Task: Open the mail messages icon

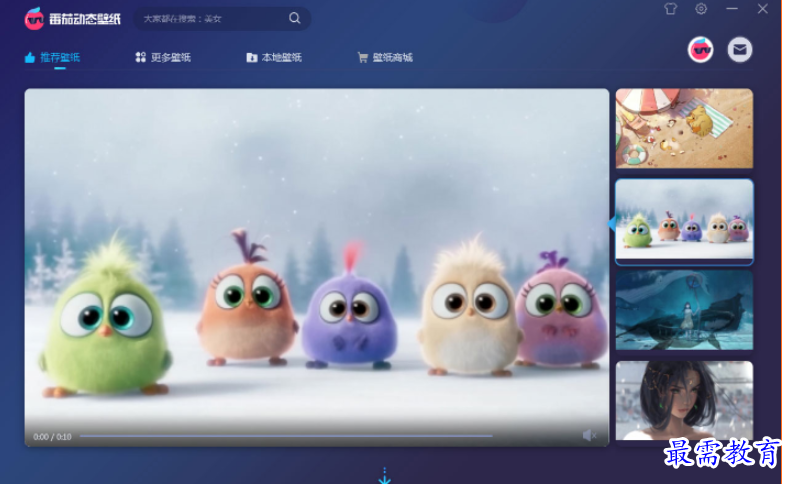Action: point(740,50)
